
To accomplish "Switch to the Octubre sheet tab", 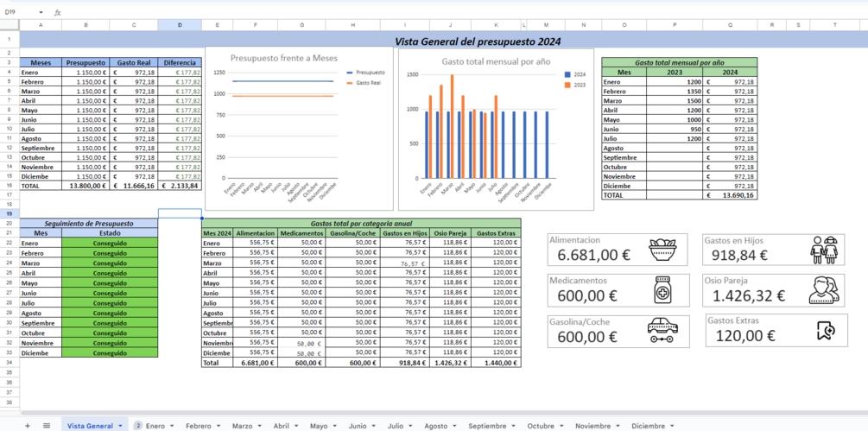I will (541, 426).
